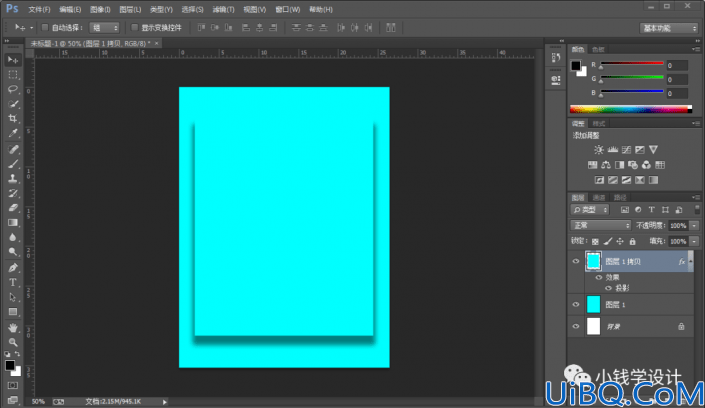Add a Brightness/Contrast adjustment
The image size is (705, 408).
pyautogui.click(x=598, y=150)
